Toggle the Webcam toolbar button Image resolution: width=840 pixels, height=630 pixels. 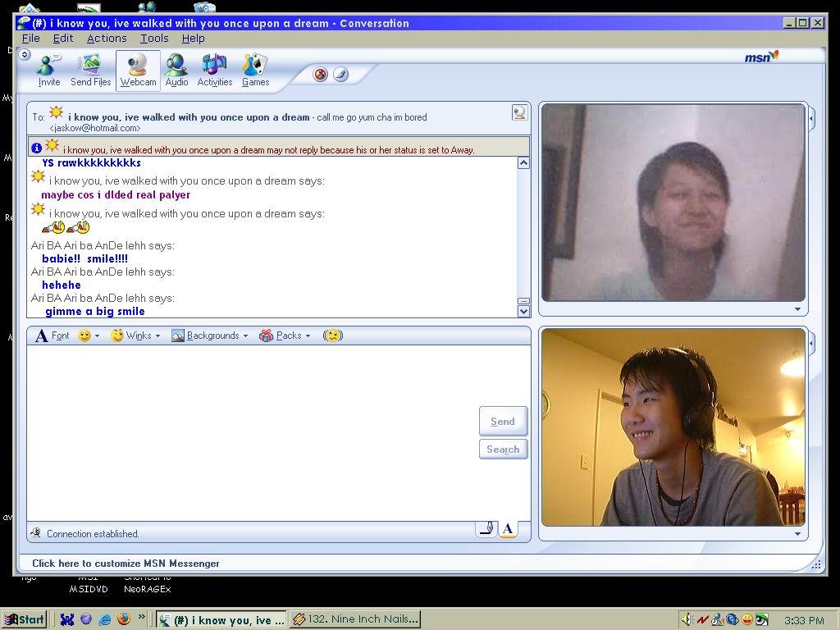pyautogui.click(x=138, y=71)
